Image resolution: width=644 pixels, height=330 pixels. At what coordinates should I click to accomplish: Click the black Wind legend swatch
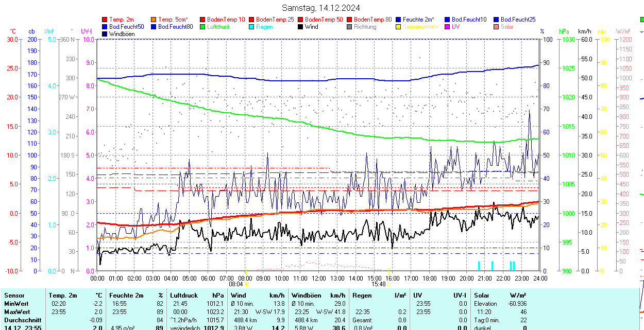301,27
